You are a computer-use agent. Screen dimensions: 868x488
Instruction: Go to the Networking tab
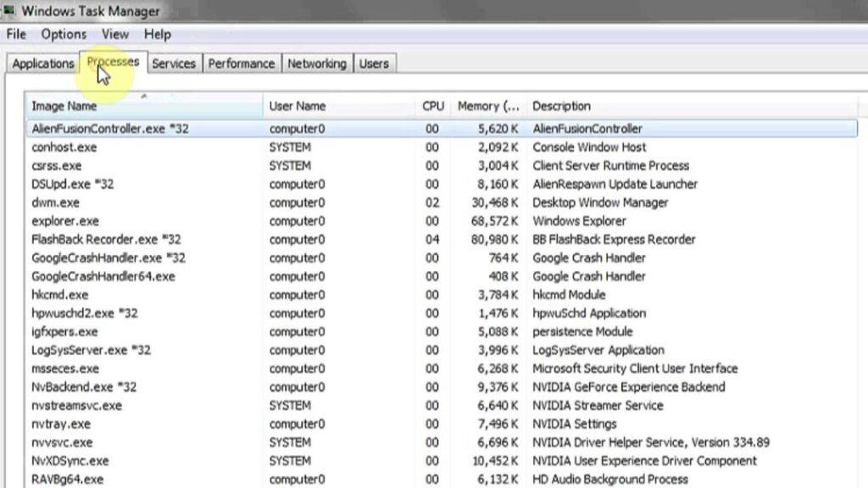[317, 64]
